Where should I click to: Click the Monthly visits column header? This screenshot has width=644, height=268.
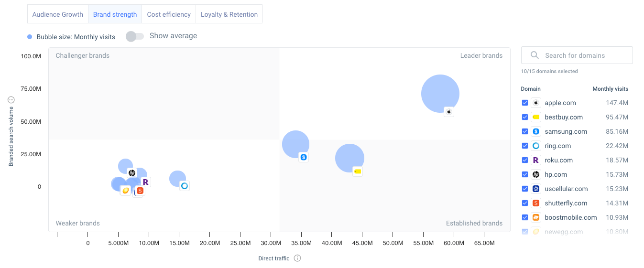click(610, 89)
